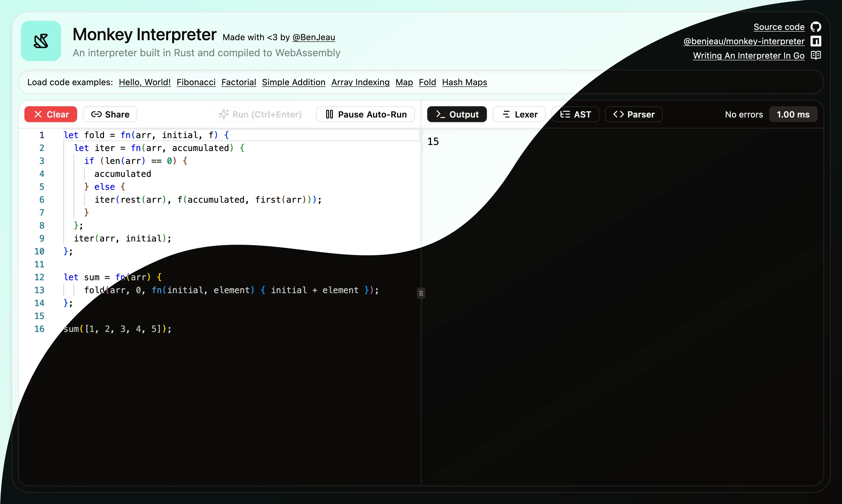The width and height of the screenshot is (842, 504).
Task: Click the sparkles icon on the Run button
Action: tap(224, 114)
